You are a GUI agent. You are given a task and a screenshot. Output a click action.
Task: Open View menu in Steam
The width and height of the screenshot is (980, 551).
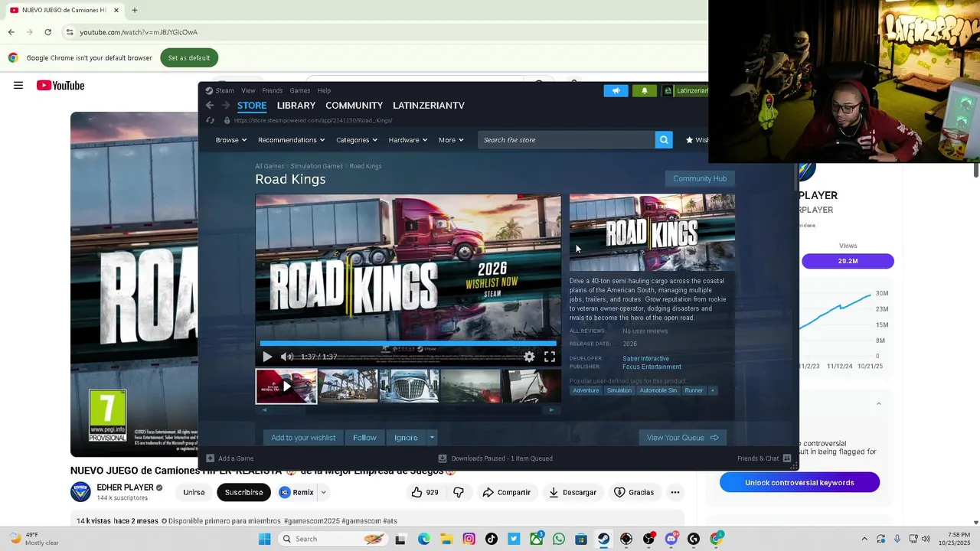pos(248,90)
